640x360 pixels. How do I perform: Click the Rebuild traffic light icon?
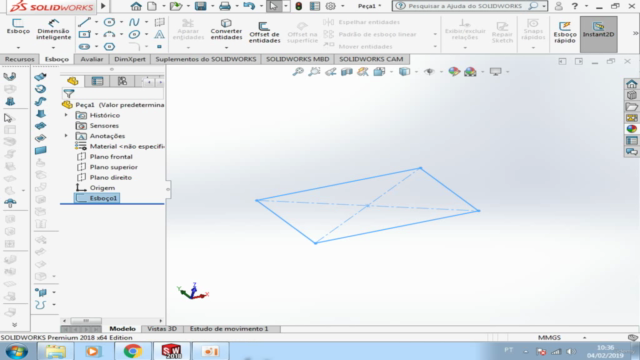tap(299, 6)
